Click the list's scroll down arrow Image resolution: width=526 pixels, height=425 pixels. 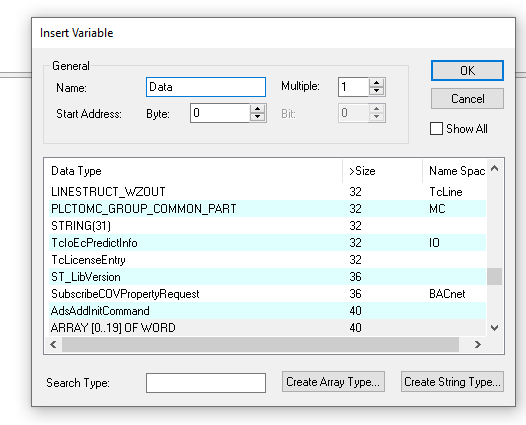click(494, 328)
